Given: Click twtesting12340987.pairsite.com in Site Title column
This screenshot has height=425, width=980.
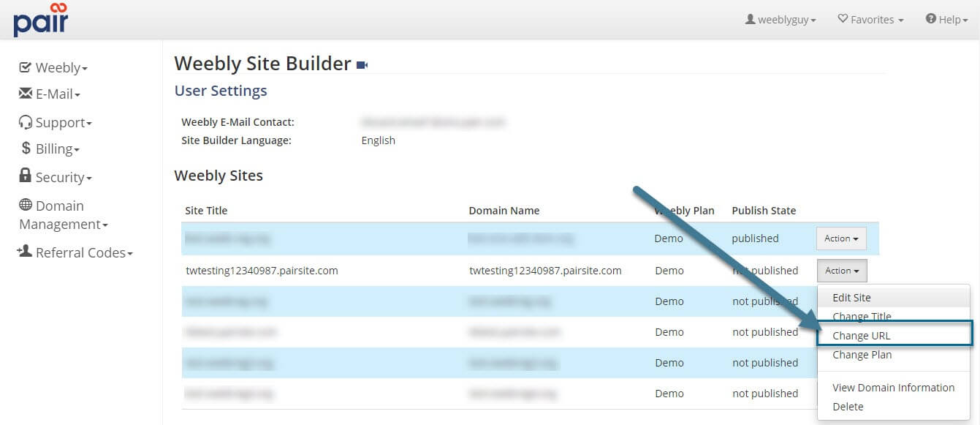Looking at the screenshot, I should 262,271.
